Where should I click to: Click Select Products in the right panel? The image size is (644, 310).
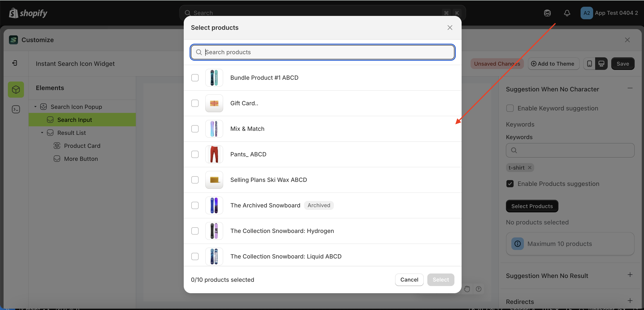(x=532, y=206)
